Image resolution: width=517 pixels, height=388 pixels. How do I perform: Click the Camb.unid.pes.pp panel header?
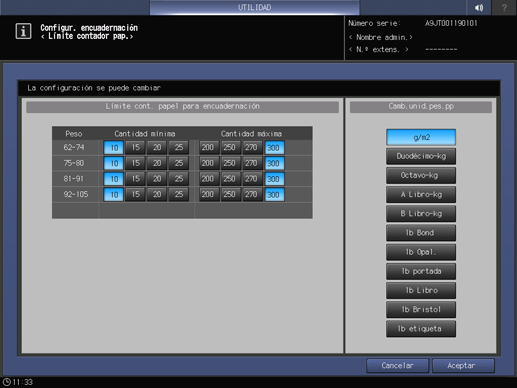coord(421,106)
